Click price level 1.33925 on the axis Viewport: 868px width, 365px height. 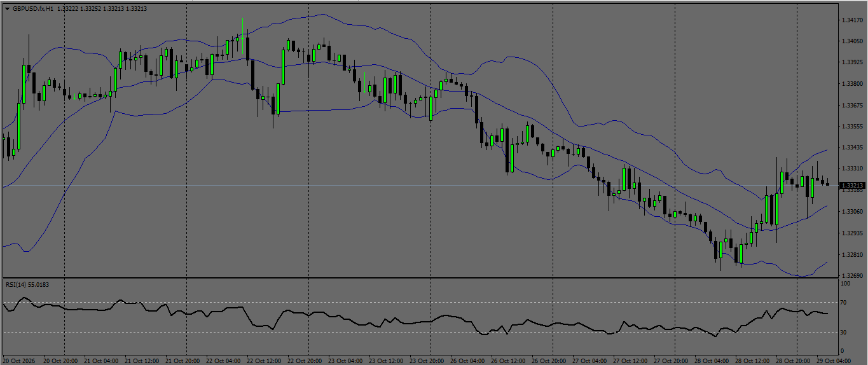pyautogui.click(x=851, y=62)
